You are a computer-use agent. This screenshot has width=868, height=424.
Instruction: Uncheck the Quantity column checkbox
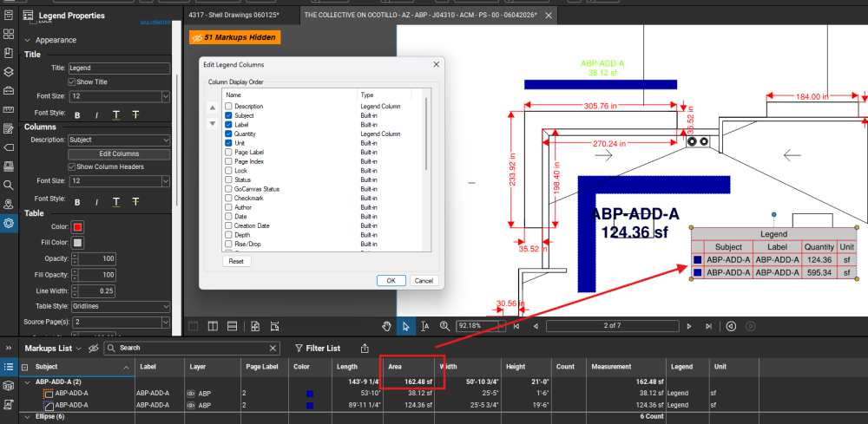point(228,134)
